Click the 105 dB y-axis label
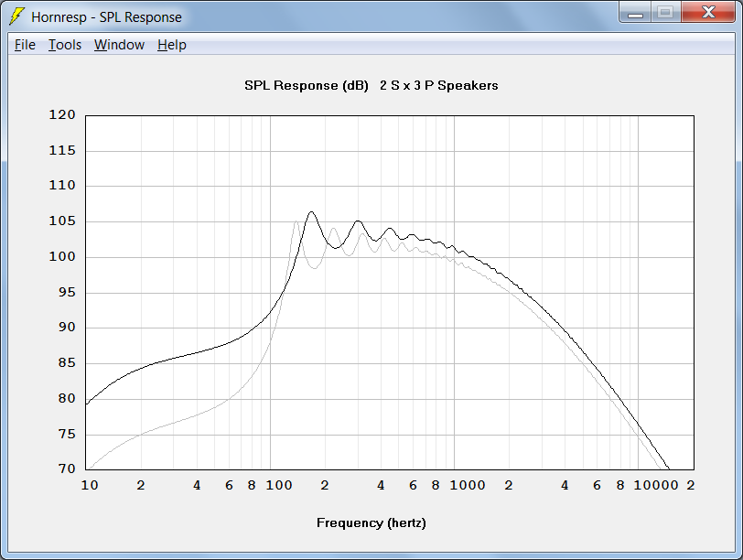743x560 pixels. click(62, 221)
